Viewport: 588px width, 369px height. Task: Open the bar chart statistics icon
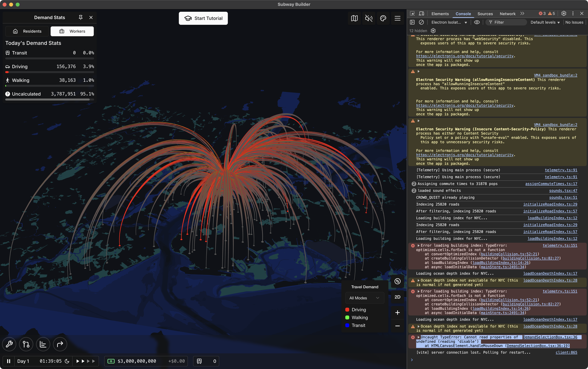tap(43, 344)
